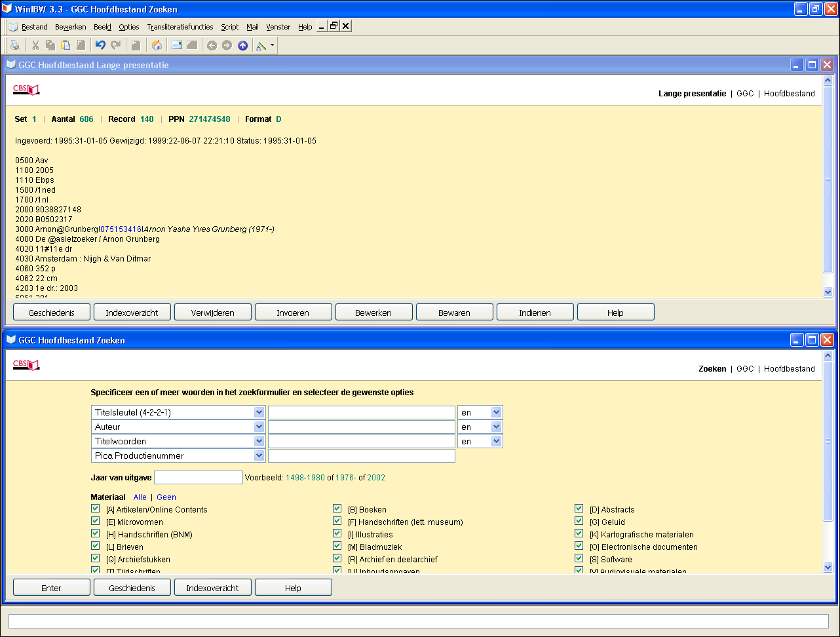Click the grey back arrow circle icon
840x637 pixels.
[x=212, y=45]
